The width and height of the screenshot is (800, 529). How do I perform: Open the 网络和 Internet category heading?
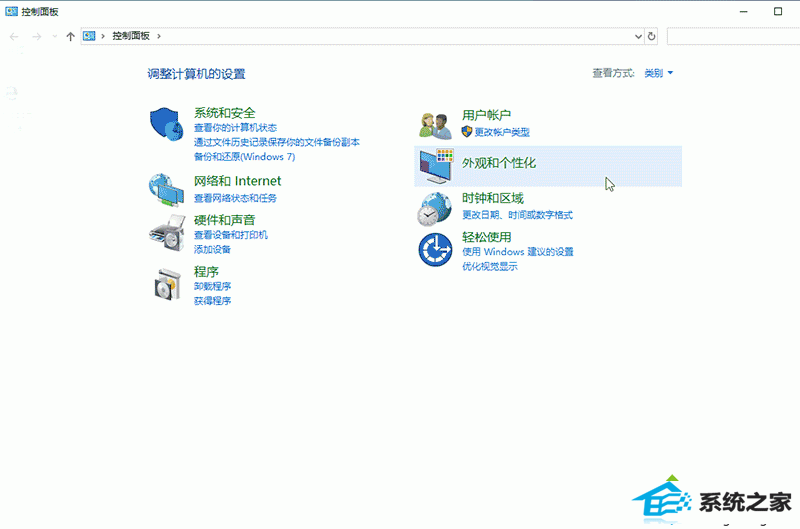point(237,181)
